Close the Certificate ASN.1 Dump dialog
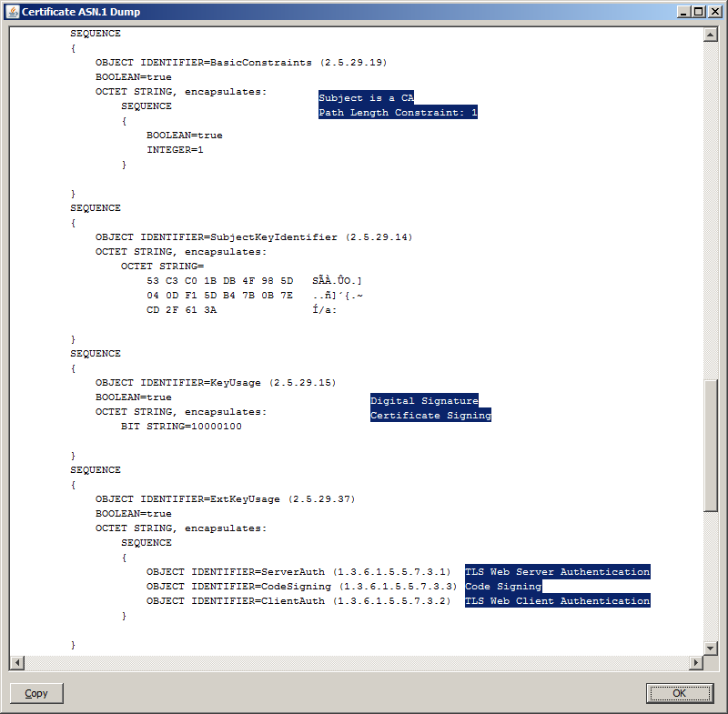Viewport: 728px width, 714px height. pyautogui.click(x=713, y=12)
